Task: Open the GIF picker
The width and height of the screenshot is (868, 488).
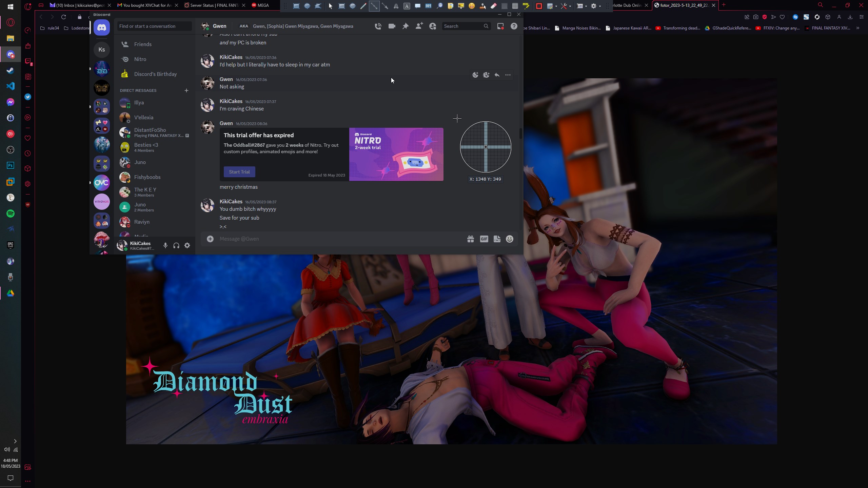Action: coord(484,239)
